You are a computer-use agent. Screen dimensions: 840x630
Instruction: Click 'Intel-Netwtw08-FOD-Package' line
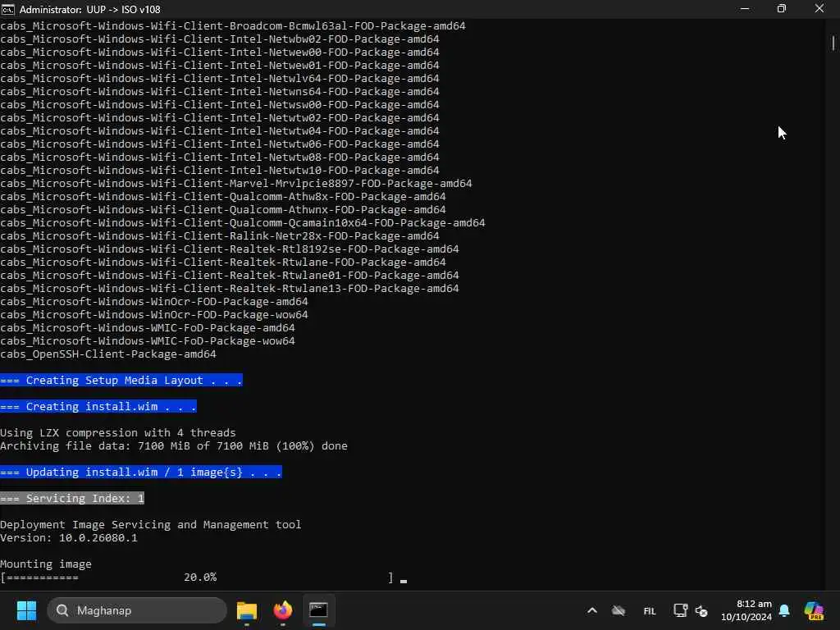[x=220, y=157]
